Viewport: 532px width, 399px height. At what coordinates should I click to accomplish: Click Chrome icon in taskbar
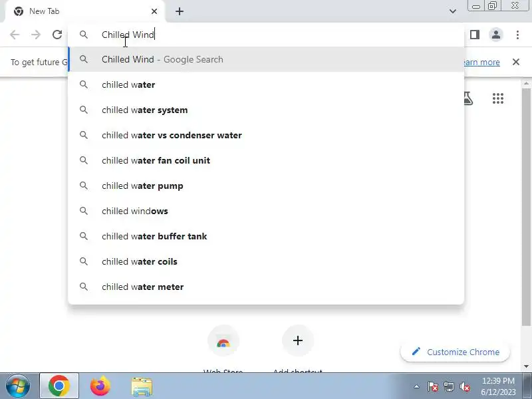(x=59, y=386)
